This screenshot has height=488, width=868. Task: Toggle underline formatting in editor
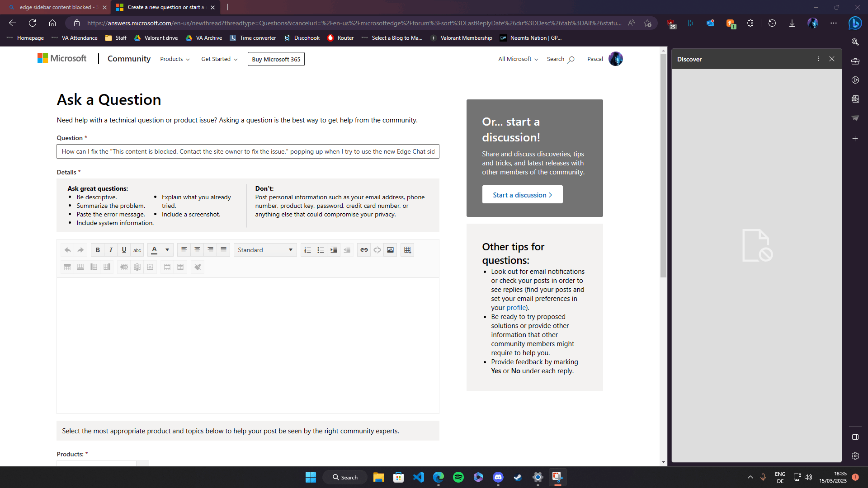click(x=124, y=250)
